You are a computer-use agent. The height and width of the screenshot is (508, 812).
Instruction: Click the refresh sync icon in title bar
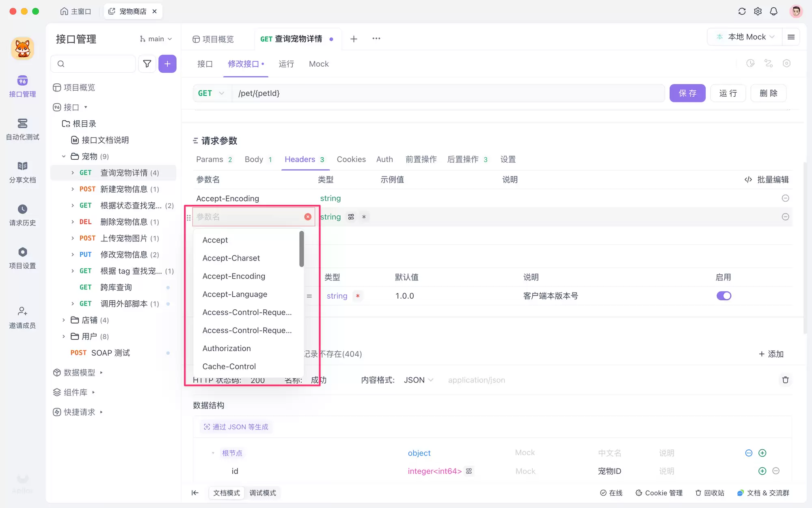tap(742, 11)
